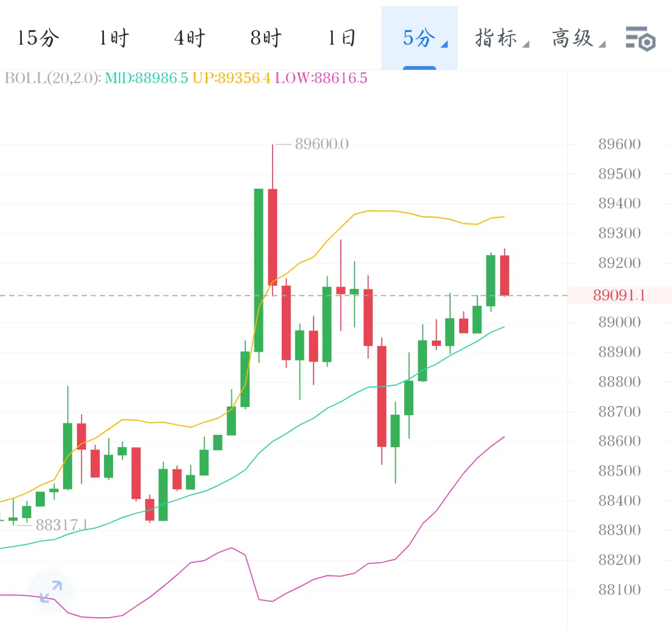
Task: Open the 指标 indicators dropdown
Action: (502, 38)
